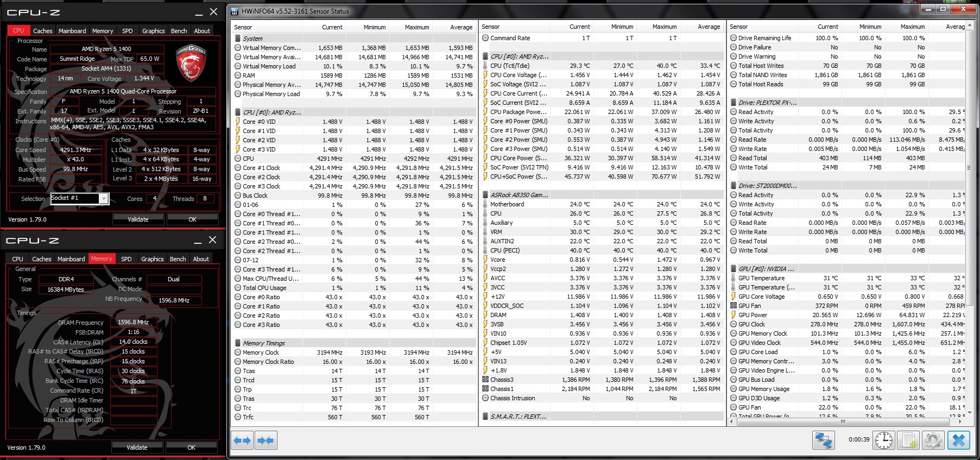The width and height of the screenshot is (980, 460).
Task: Click the DRAM Frequency value 1596.8 MHz
Action: point(133,322)
